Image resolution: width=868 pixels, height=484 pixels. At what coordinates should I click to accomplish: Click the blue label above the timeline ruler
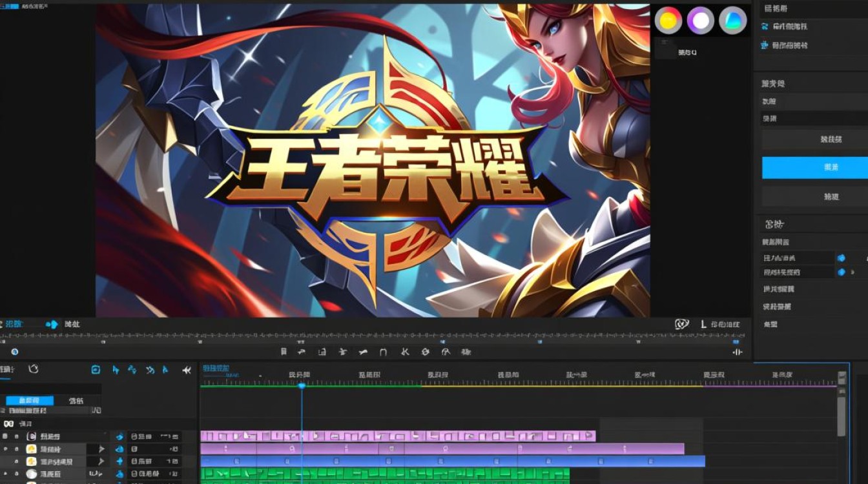coord(216,368)
